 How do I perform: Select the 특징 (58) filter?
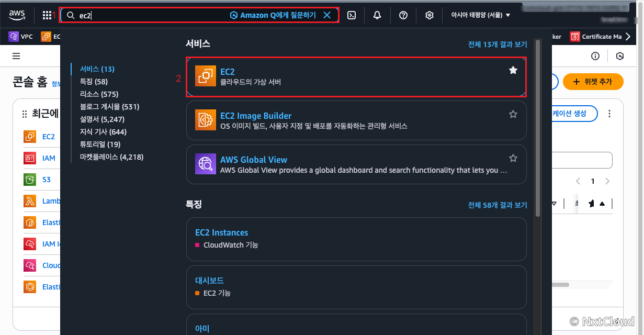94,82
